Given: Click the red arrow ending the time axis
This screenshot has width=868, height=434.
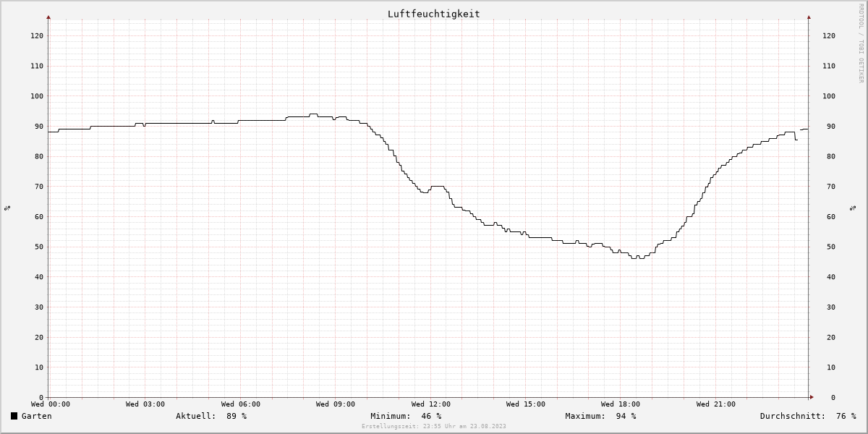Looking at the screenshot, I should point(812,397).
